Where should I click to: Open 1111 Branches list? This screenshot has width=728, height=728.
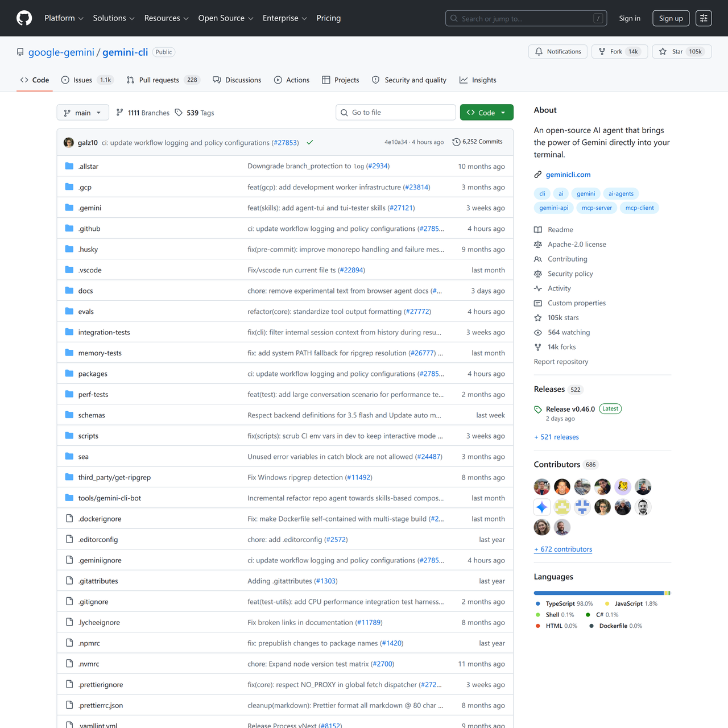tap(143, 113)
